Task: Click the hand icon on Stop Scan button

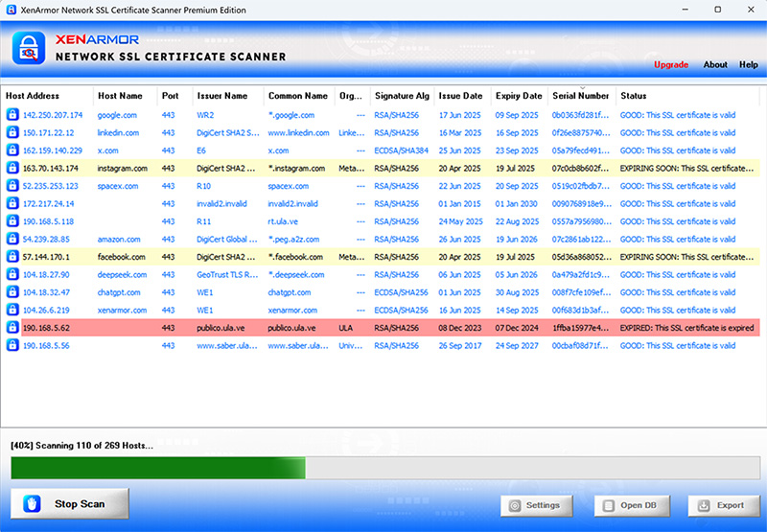Action: pos(32,503)
